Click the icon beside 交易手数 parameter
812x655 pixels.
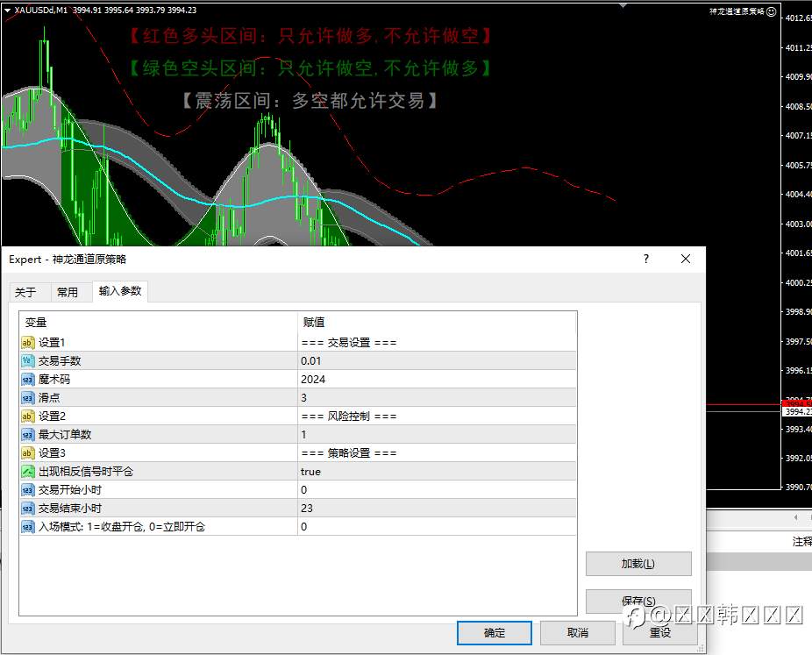click(28, 361)
